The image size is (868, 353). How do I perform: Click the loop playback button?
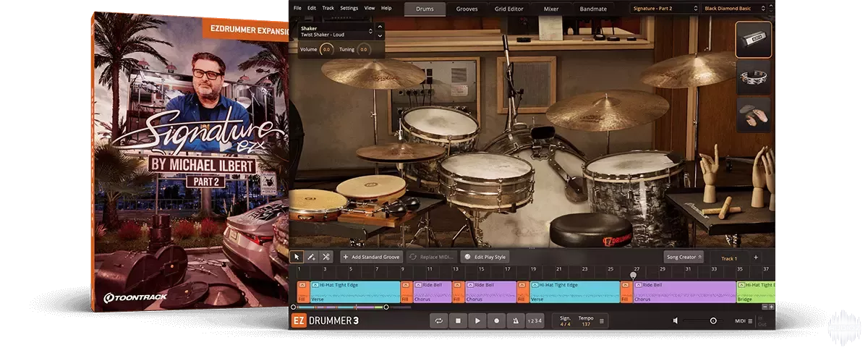click(438, 320)
